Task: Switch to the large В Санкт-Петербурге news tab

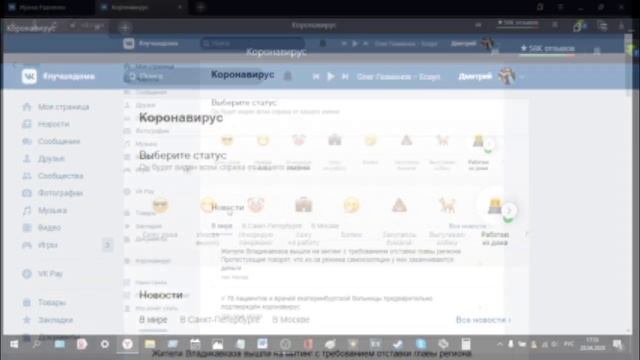Action: click(220, 320)
